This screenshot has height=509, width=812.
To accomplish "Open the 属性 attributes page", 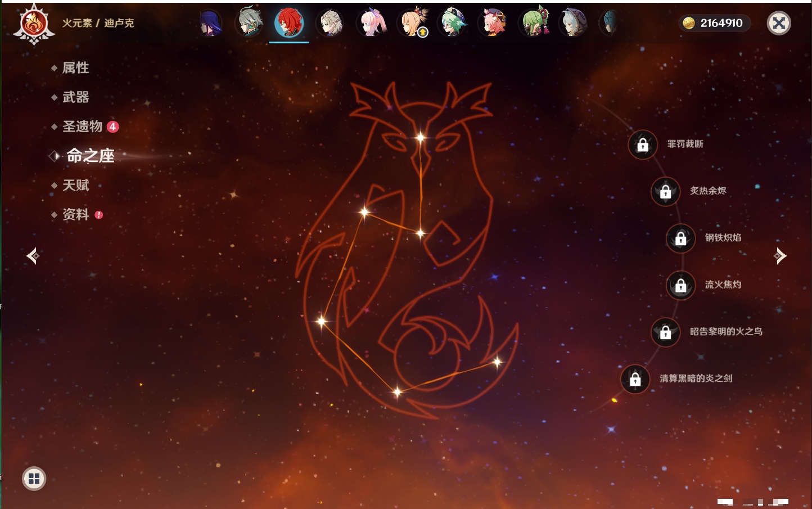I will [x=75, y=68].
